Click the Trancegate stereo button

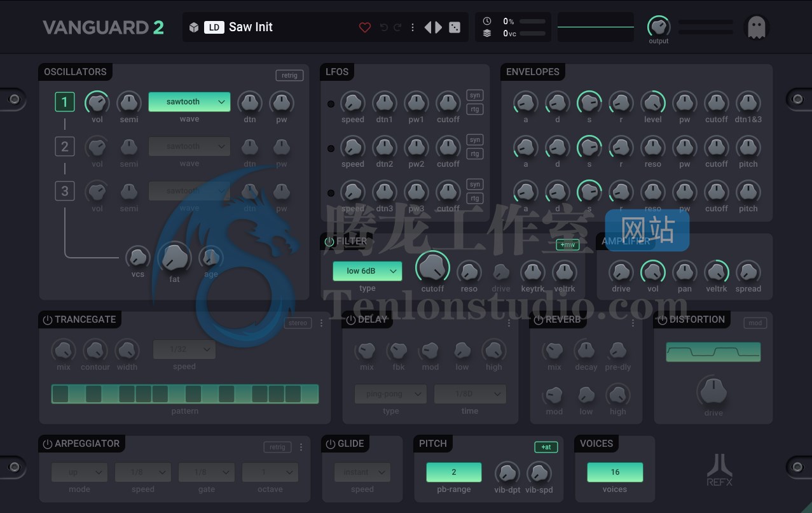click(298, 323)
